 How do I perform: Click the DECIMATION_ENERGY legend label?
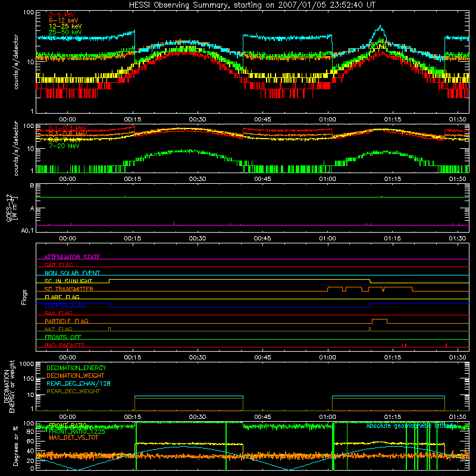(76, 368)
